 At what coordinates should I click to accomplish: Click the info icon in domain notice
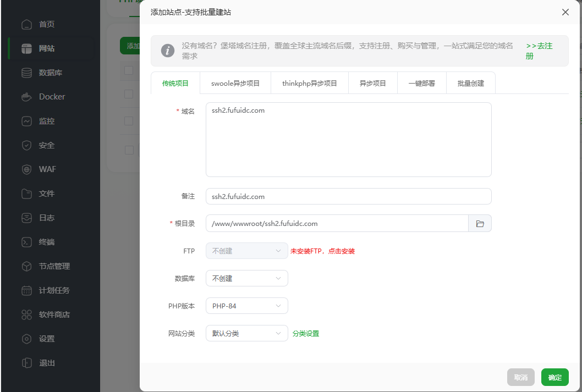tap(168, 51)
